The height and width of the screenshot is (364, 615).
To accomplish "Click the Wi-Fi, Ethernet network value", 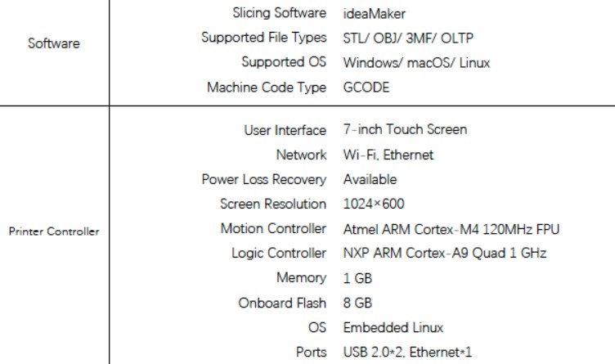I will 388,155.
